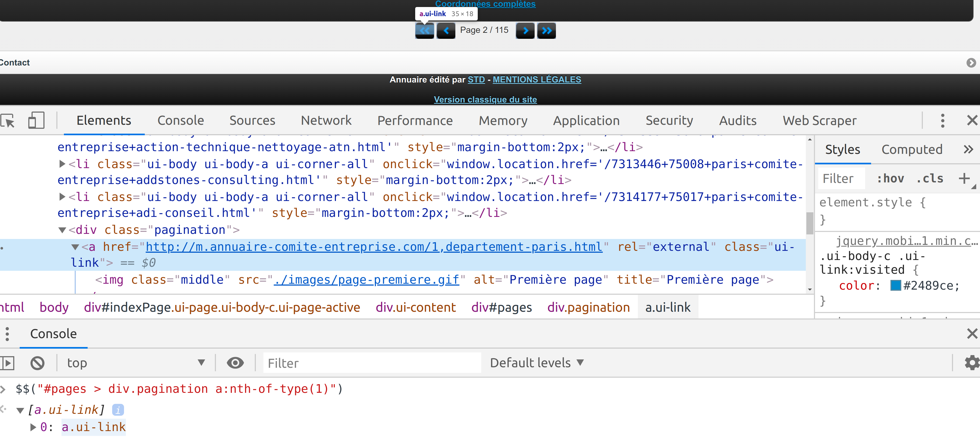Open the Contact section arrow icon
Viewport: 980px width, 437px height.
tap(971, 63)
